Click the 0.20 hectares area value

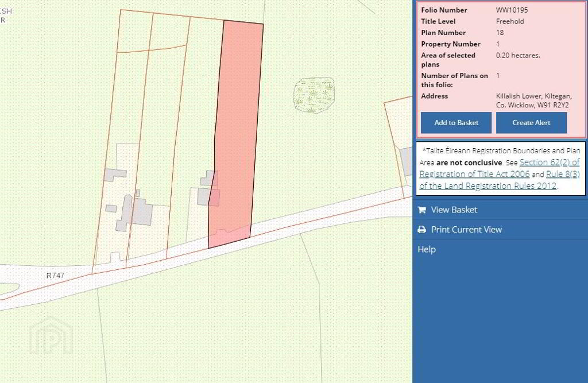(518, 56)
